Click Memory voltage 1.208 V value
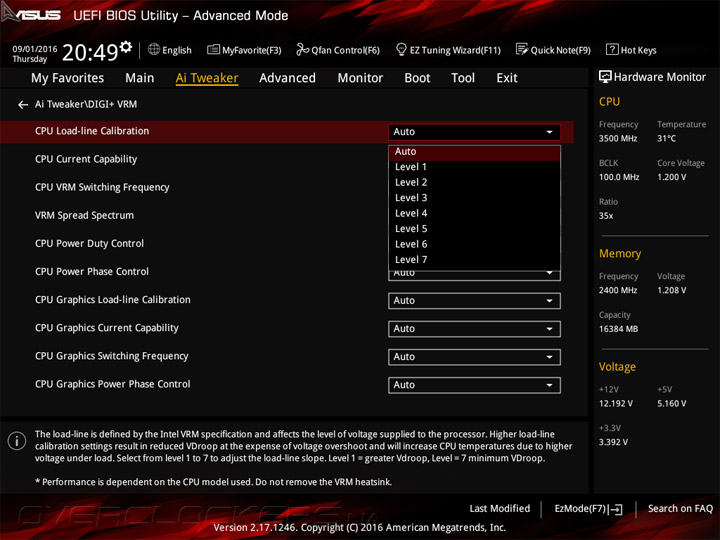Image resolution: width=720 pixels, height=540 pixels. pos(671,291)
